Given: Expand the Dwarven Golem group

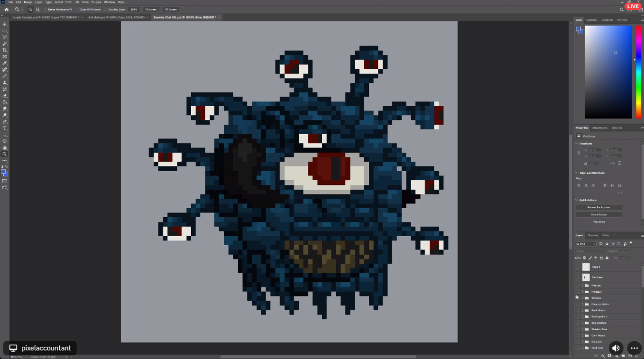Looking at the screenshot, I should pos(582,304).
